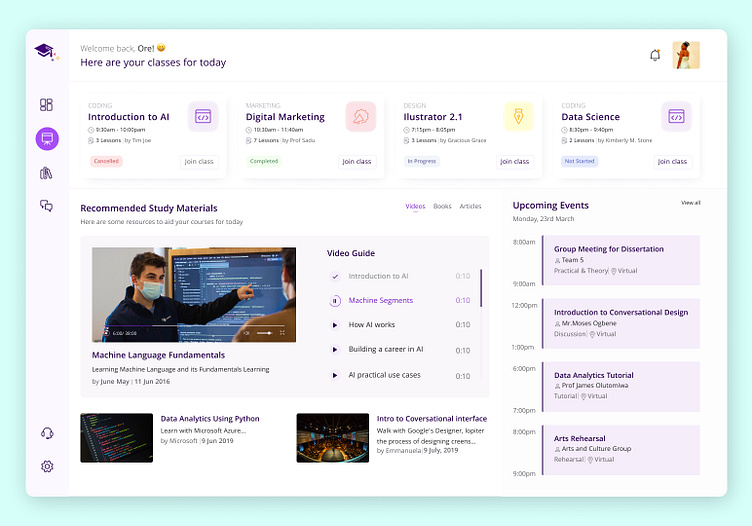
Task: Check notifications with the bell icon
Action: pyautogui.click(x=655, y=55)
